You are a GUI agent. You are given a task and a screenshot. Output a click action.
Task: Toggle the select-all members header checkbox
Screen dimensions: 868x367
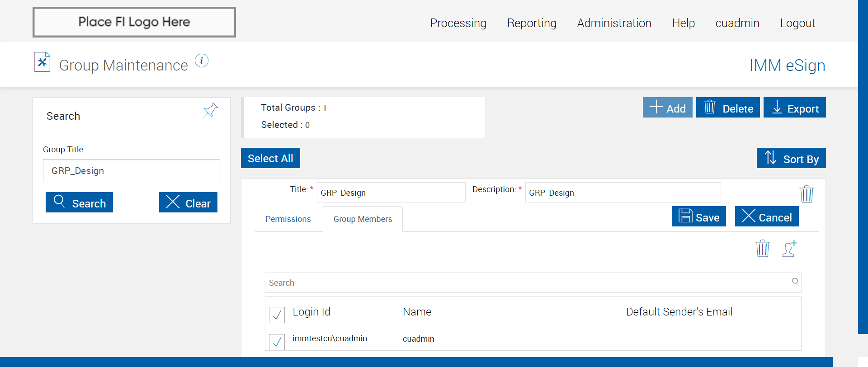(x=277, y=315)
